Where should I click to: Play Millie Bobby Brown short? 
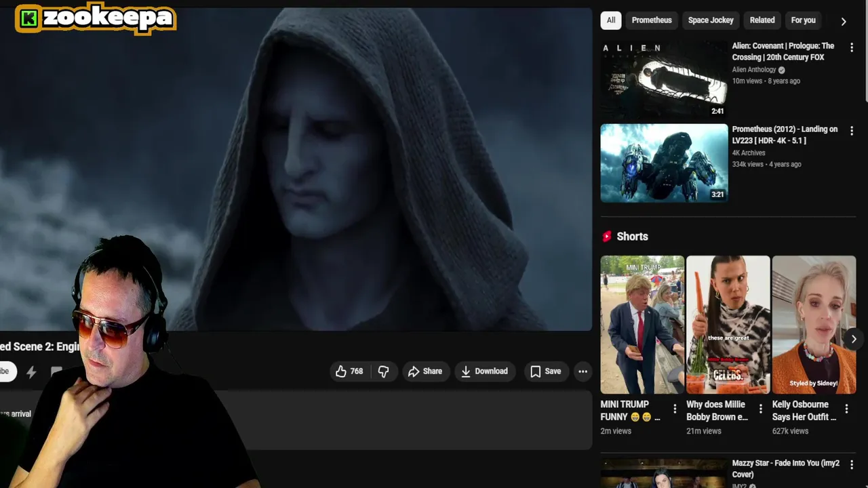(x=728, y=325)
